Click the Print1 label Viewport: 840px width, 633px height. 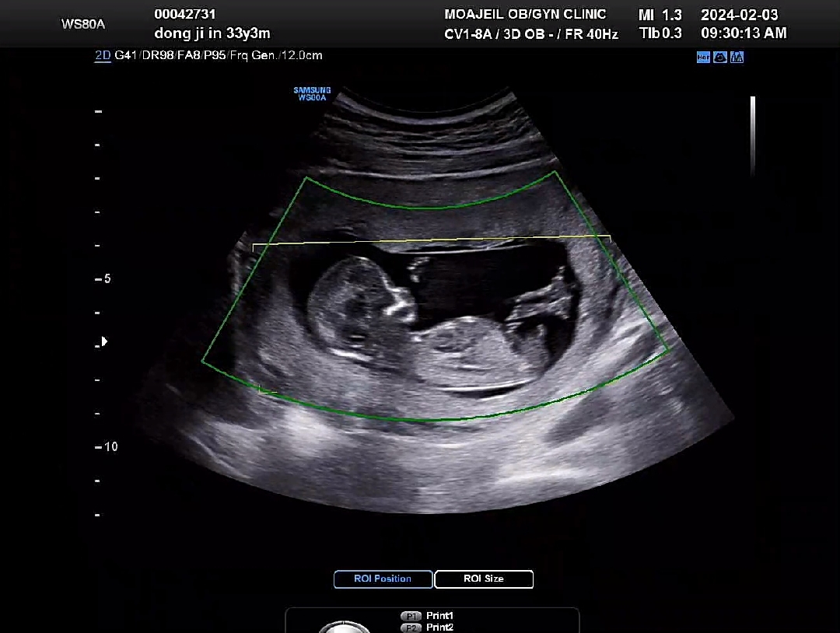pos(439,616)
